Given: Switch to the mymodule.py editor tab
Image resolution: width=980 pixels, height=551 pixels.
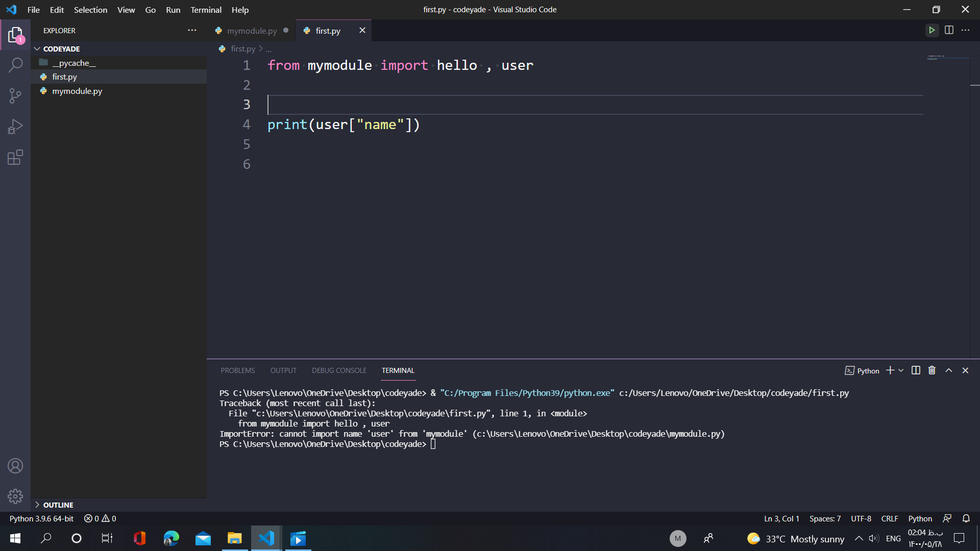Looking at the screenshot, I should [x=252, y=31].
